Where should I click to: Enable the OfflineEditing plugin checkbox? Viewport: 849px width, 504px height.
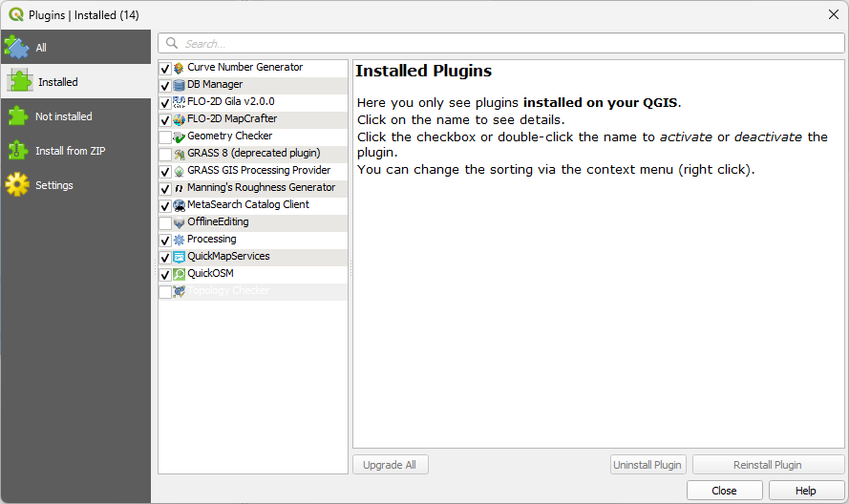165,223
